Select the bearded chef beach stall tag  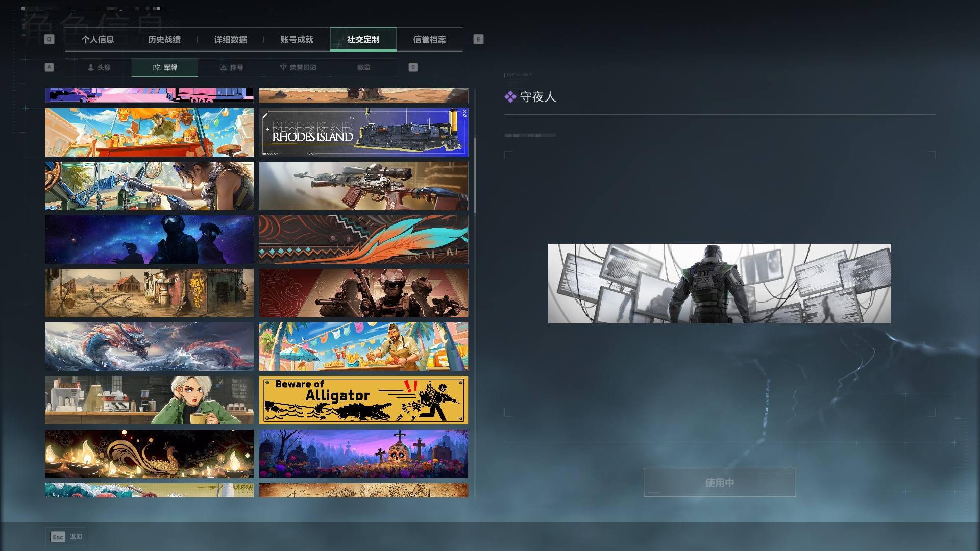tap(363, 346)
